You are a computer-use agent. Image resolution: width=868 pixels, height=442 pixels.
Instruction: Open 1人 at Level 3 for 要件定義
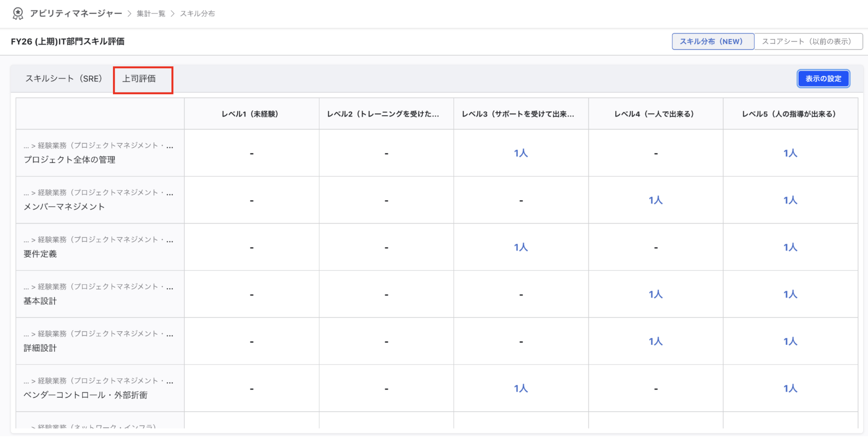[x=521, y=248]
